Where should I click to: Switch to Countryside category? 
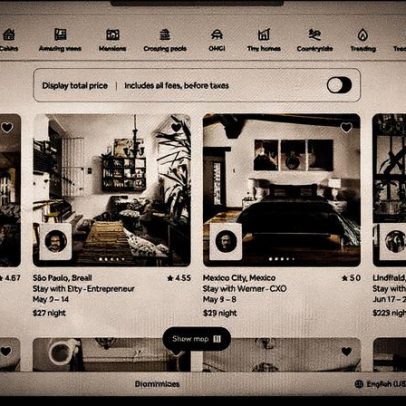pyautogui.click(x=315, y=40)
